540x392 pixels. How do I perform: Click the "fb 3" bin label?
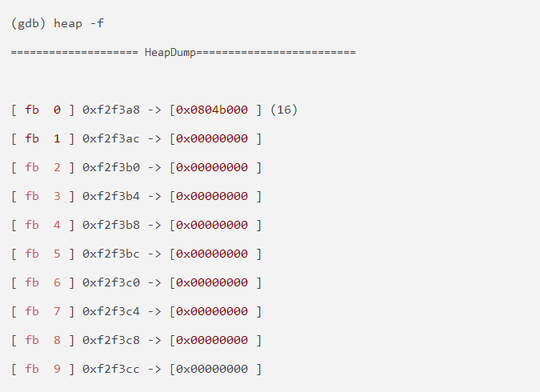(42, 196)
